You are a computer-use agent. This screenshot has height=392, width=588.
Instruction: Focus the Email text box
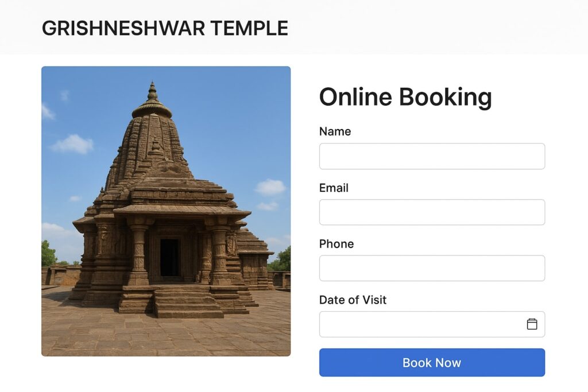[432, 212]
